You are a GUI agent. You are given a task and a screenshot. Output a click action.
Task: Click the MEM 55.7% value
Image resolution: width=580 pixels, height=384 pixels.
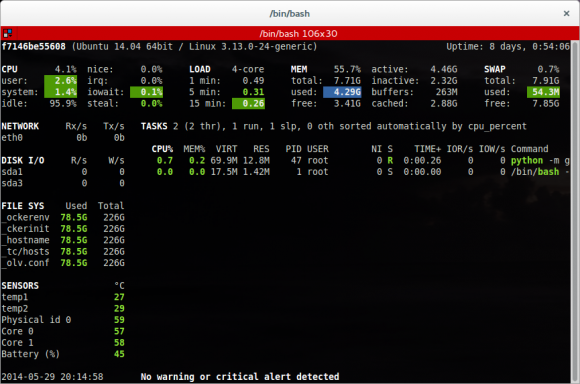(x=347, y=69)
